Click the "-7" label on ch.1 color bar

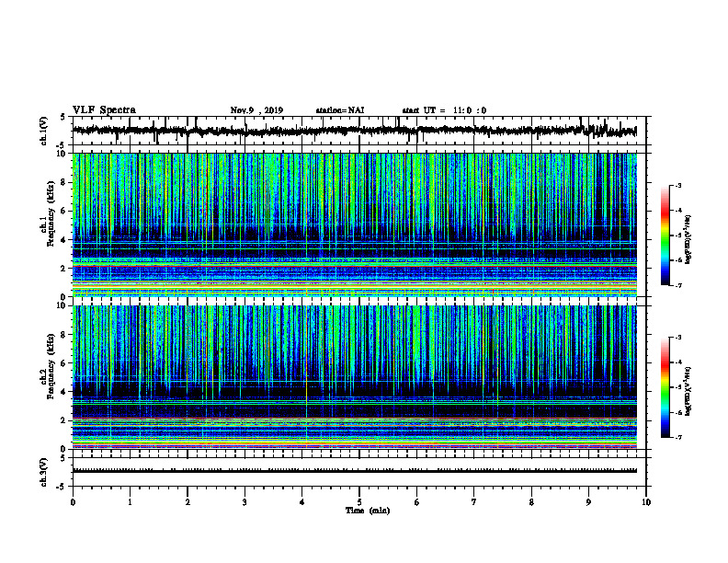click(678, 285)
